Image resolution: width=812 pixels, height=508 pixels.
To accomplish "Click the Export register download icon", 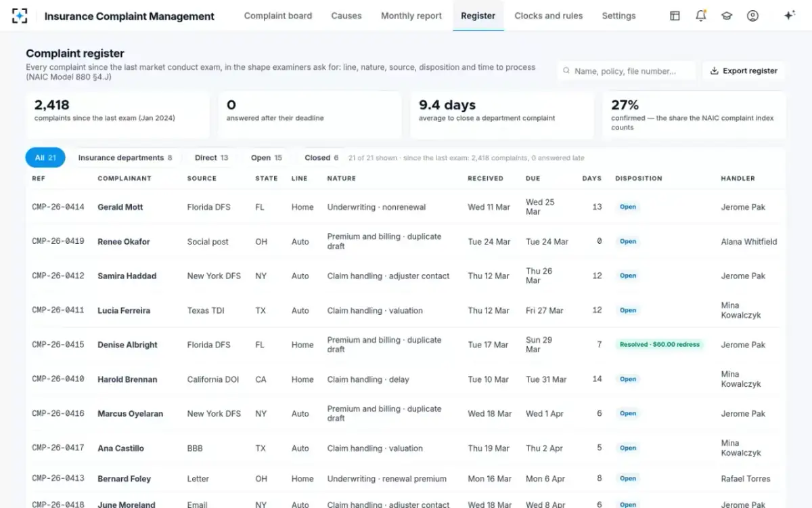I will pos(714,71).
